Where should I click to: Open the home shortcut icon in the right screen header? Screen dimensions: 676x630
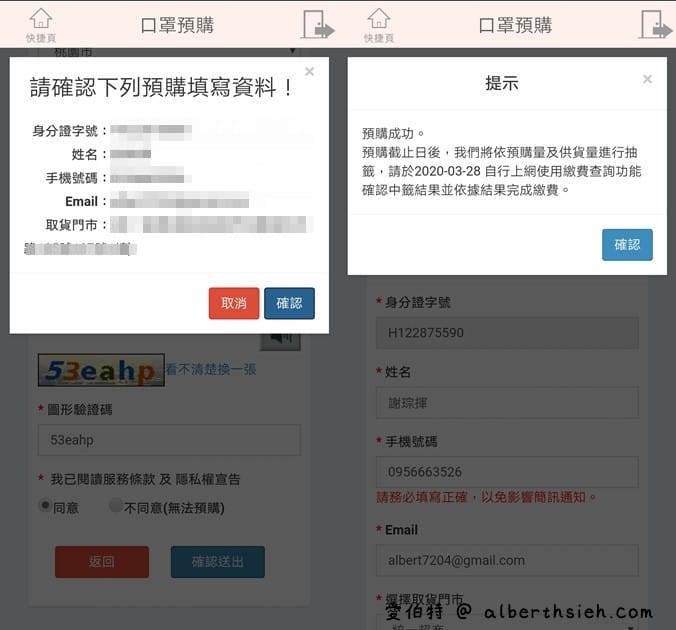click(379, 25)
